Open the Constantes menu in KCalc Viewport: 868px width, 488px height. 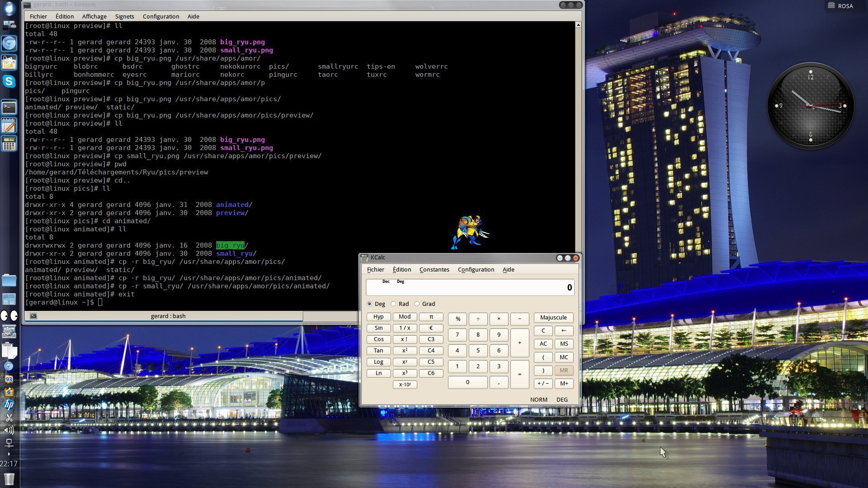[434, 269]
